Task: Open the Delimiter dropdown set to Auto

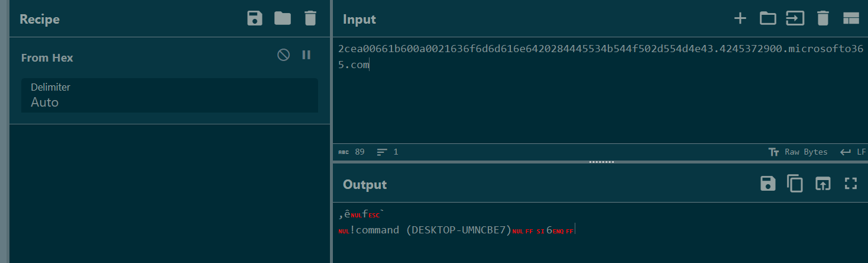Action: 170,95
